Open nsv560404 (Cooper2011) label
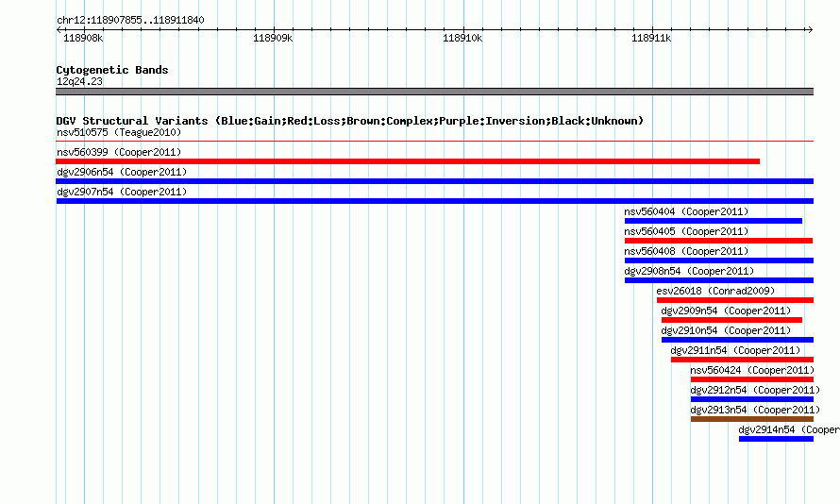 686,211
